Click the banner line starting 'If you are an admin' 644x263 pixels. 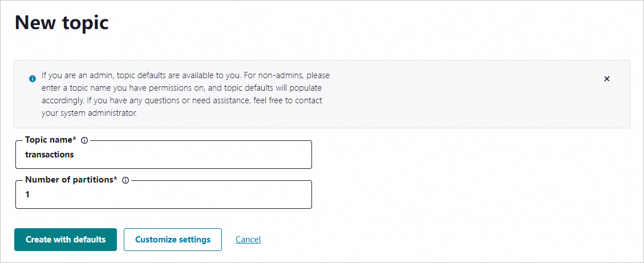(x=185, y=75)
